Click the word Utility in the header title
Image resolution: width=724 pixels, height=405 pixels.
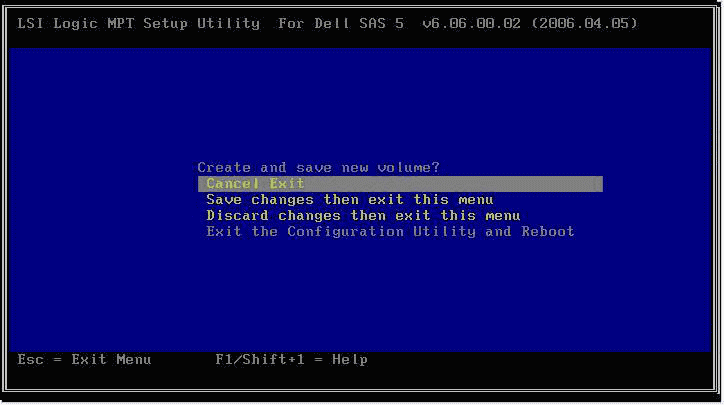[229, 24]
